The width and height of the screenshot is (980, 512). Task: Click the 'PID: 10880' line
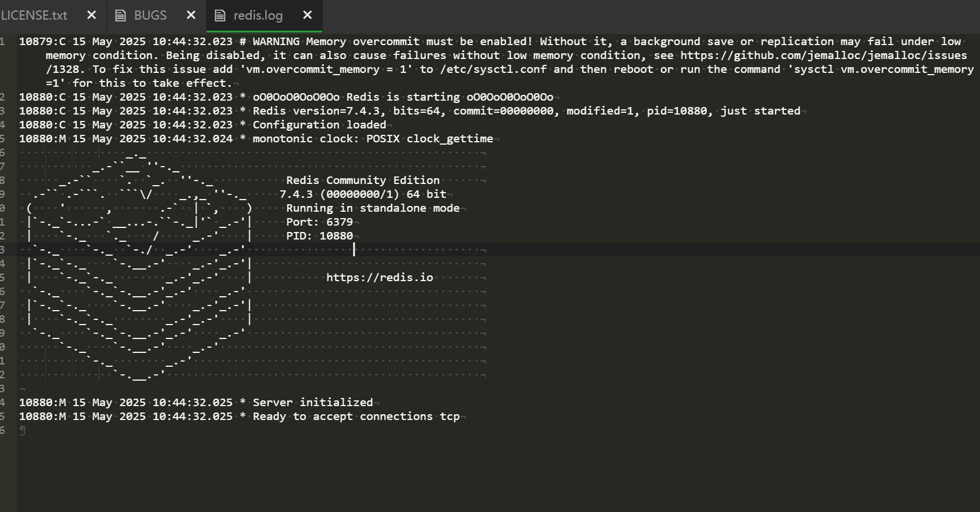click(x=319, y=236)
